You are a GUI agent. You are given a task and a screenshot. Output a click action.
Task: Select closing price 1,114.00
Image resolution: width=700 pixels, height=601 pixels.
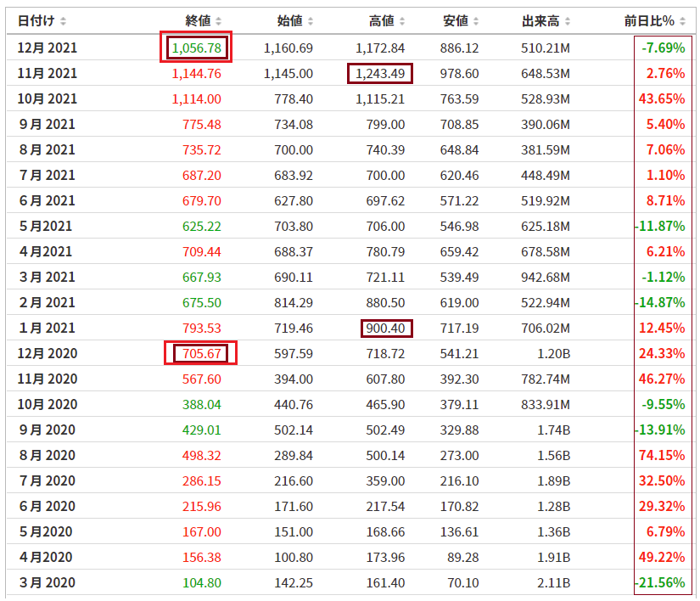(197, 98)
